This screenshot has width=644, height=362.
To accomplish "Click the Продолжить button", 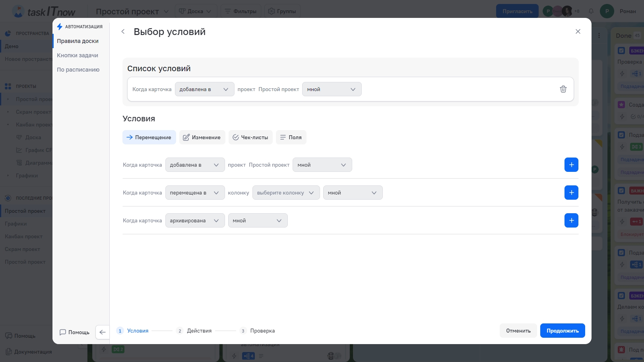I will coord(562,331).
